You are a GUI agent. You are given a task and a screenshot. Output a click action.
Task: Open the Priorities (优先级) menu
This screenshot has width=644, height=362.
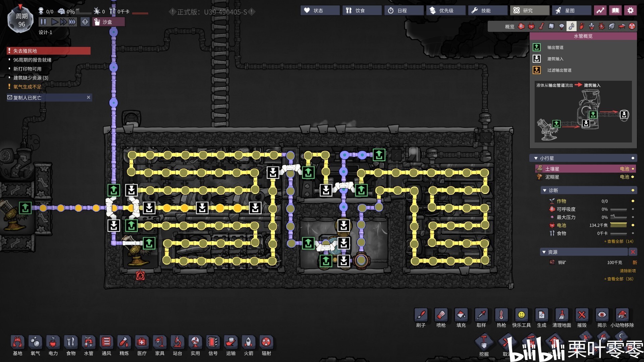[446, 10]
